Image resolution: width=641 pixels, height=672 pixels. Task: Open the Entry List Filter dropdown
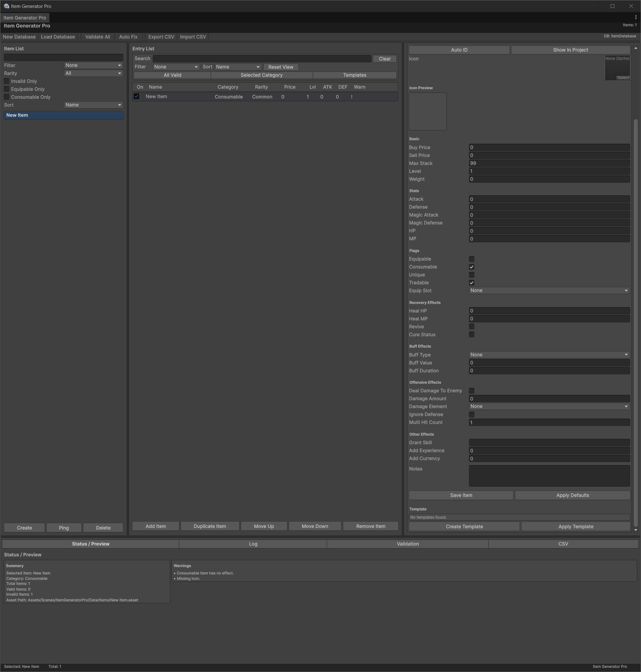(x=176, y=67)
